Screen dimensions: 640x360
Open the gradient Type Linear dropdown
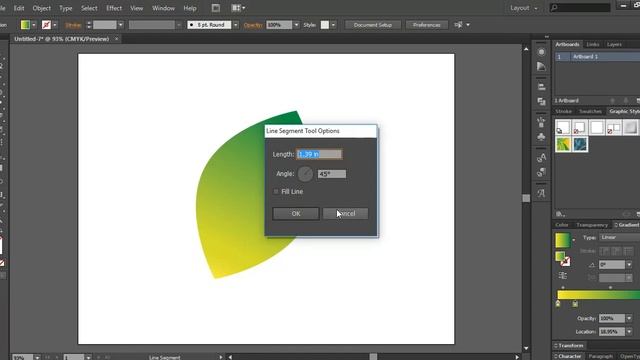pyautogui.click(x=619, y=237)
